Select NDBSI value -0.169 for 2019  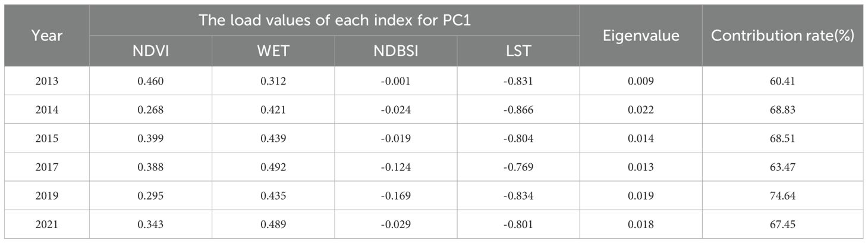[x=396, y=196]
